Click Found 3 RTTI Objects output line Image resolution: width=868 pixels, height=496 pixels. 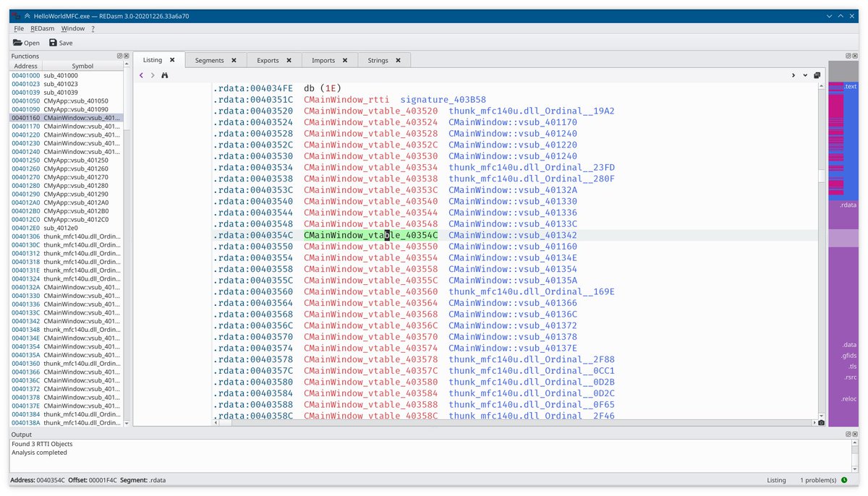pos(42,444)
